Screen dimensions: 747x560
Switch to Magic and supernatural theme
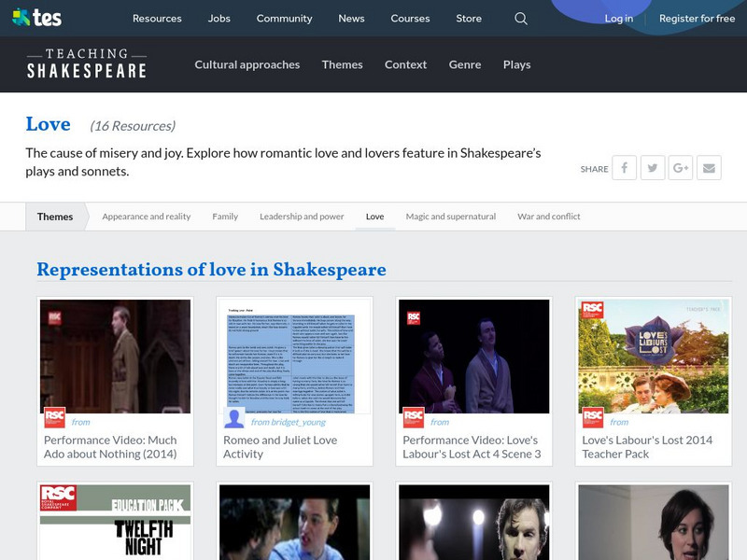click(x=451, y=217)
